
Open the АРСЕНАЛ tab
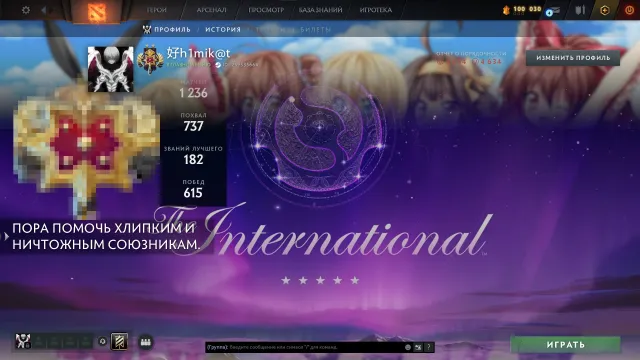tap(211, 10)
